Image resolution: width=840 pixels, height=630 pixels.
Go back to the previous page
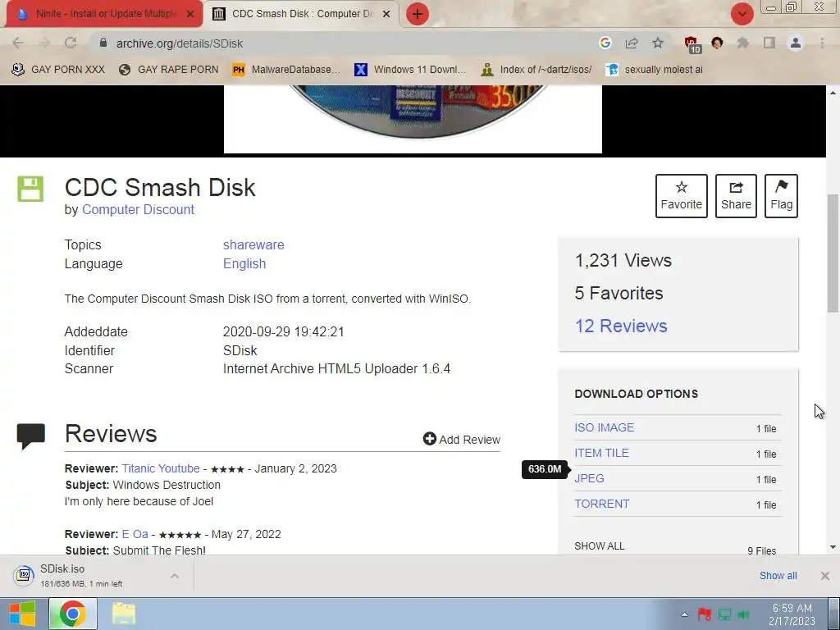[18, 43]
